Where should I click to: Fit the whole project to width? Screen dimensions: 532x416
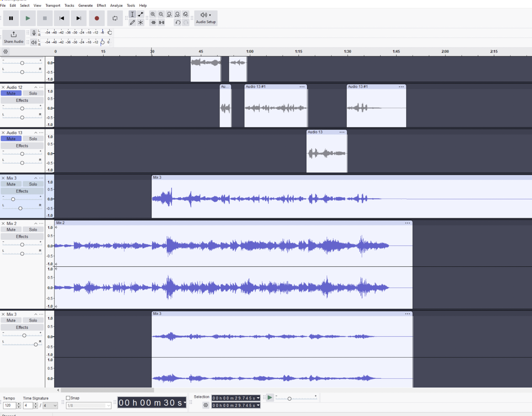[x=177, y=14]
